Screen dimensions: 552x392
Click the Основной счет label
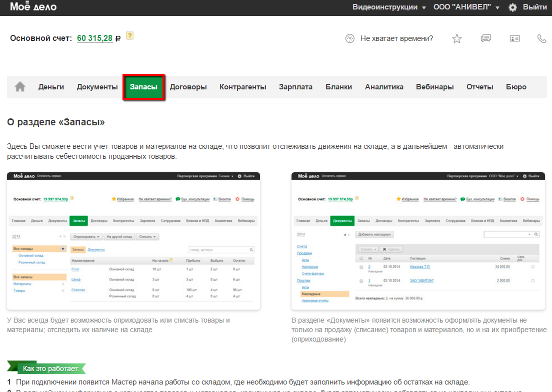pyautogui.click(x=41, y=38)
